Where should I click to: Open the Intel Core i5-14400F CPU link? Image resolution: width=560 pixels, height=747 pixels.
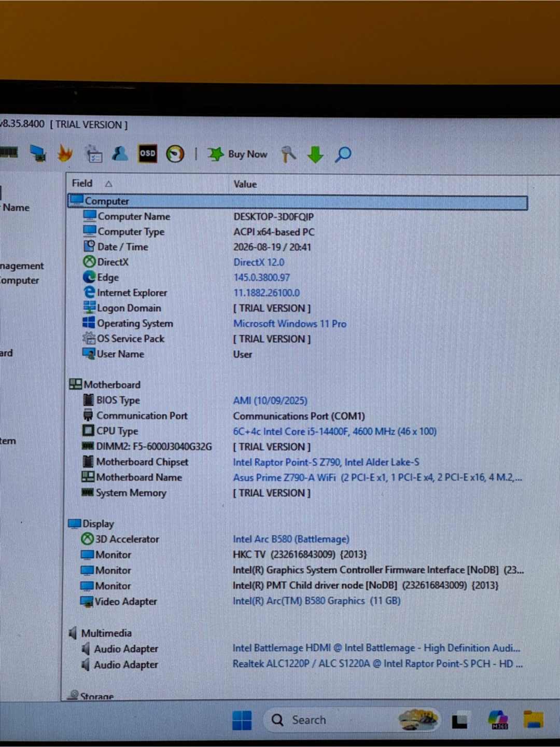334,432
